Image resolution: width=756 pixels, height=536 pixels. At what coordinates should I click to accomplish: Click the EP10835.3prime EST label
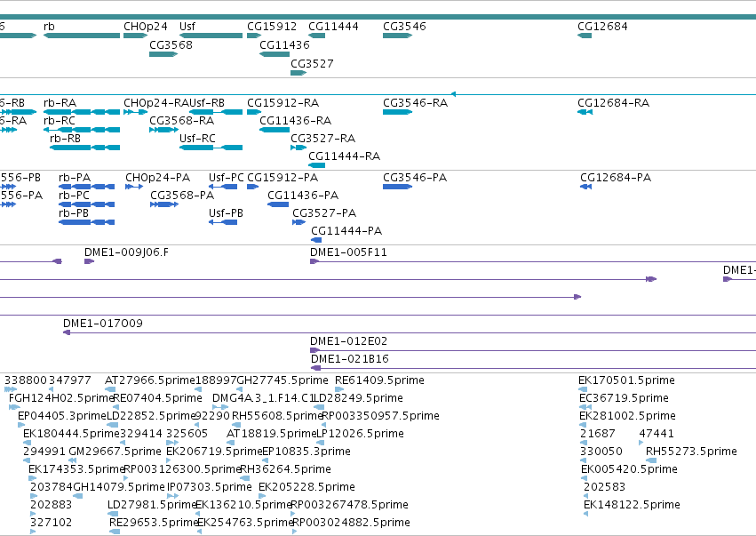[x=306, y=452]
